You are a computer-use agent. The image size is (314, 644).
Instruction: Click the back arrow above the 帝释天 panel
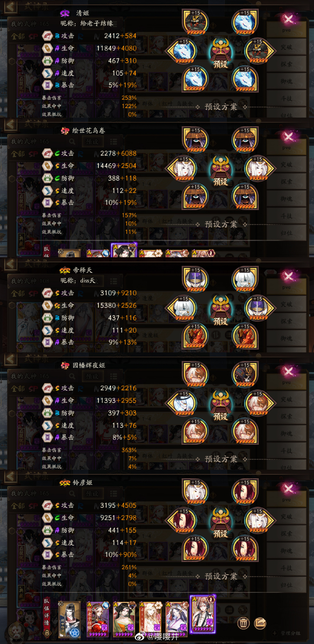tap(10, 264)
